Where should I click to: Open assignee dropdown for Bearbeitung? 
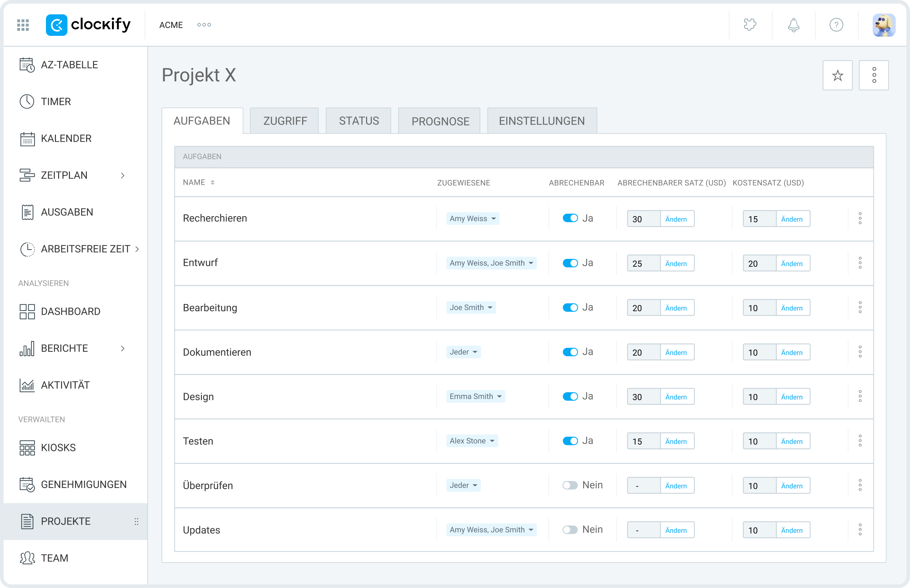[x=471, y=307]
